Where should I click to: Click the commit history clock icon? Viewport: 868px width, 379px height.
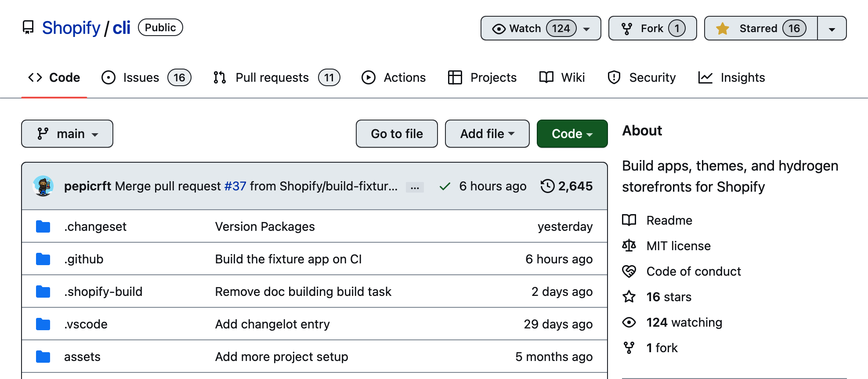tap(547, 186)
